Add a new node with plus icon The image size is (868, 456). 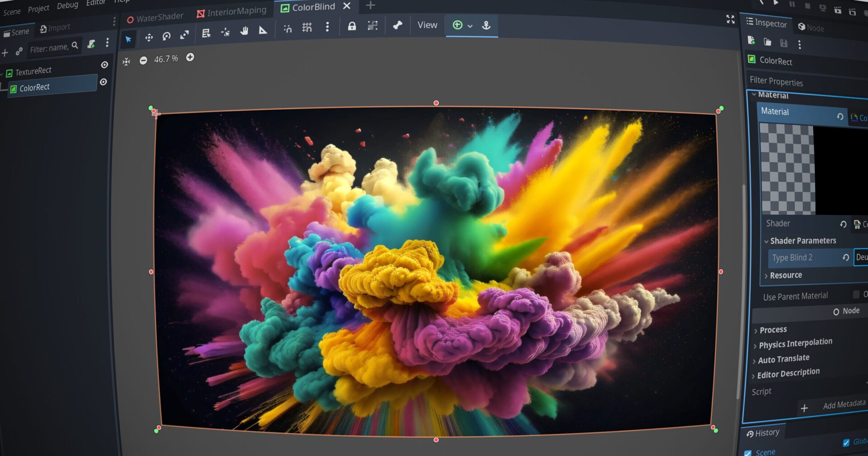pos(5,53)
